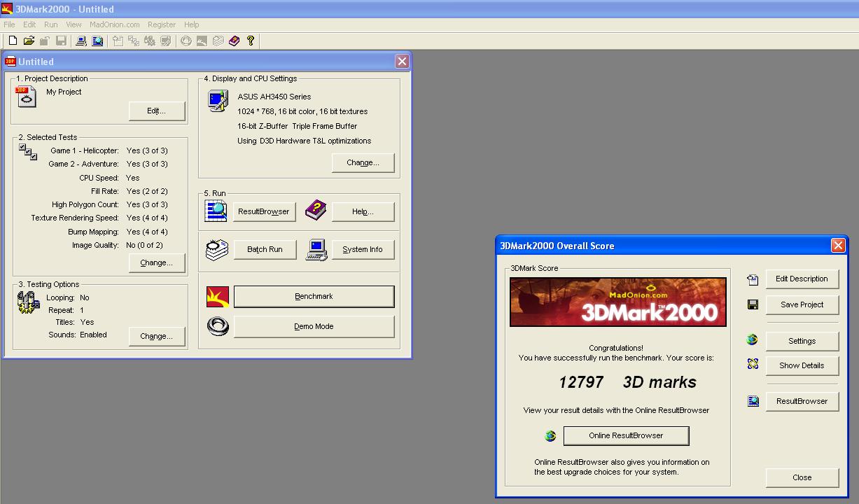Click the Game 1 - Helicopter row
Viewport: 859px width, 504px height.
tap(109, 150)
